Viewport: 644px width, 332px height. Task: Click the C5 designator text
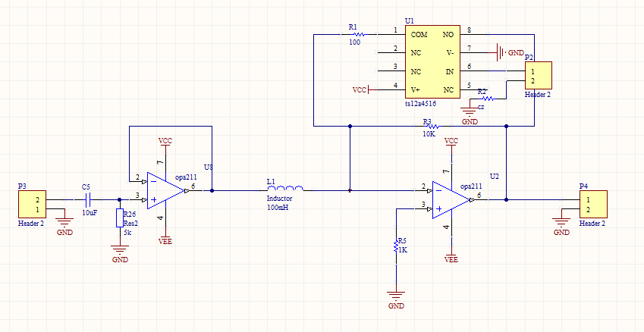[86, 186]
